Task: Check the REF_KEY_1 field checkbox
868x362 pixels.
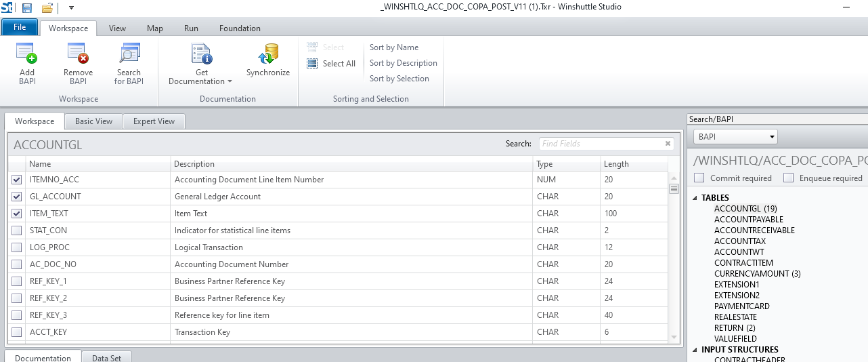Action: [17, 281]
